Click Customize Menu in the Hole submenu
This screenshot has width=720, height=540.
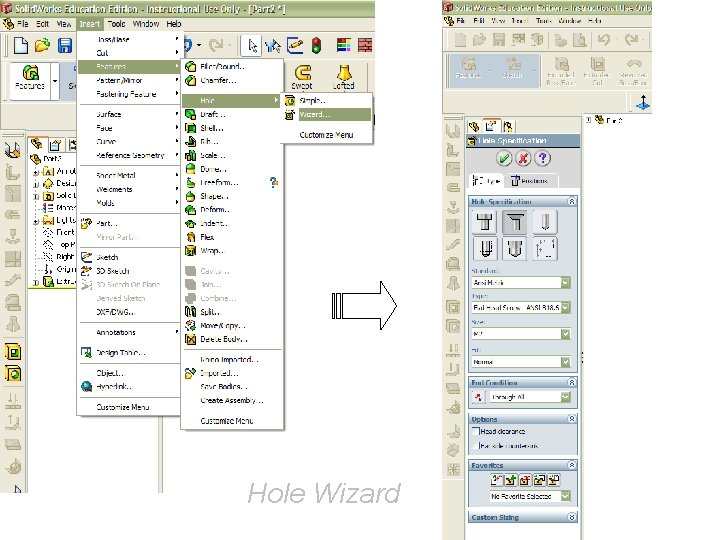tap(326, 135)
